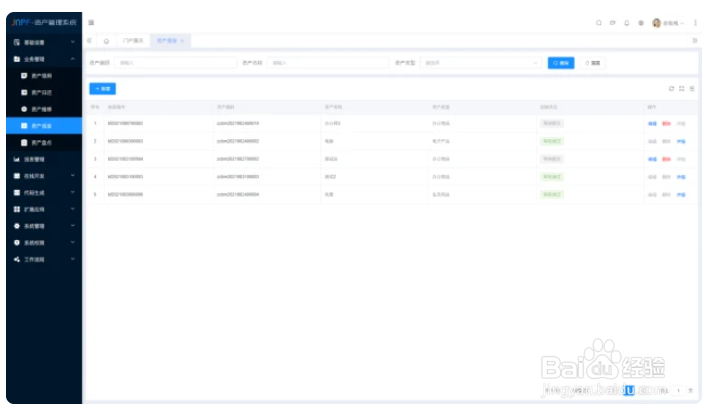Click the blue detail link in row 2
This screenshot has width=705, height=414.
681,141
